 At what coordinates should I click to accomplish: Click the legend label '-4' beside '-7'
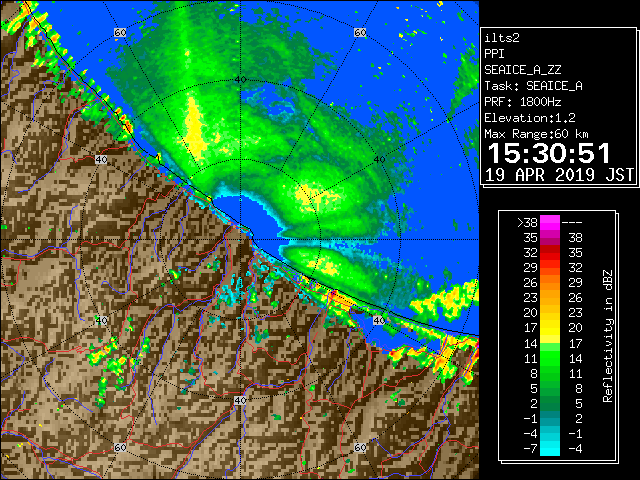coord(575,448)
